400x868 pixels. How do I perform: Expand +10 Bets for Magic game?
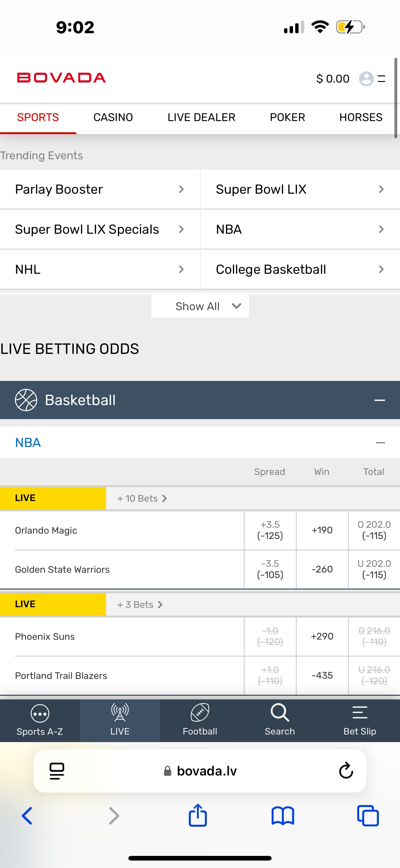click(x=142, y=498)
